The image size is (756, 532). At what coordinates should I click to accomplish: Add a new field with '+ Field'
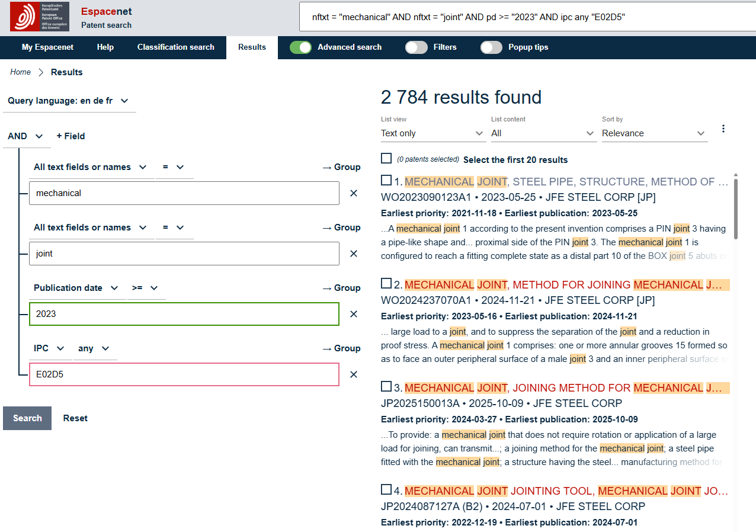click(71, 136)
